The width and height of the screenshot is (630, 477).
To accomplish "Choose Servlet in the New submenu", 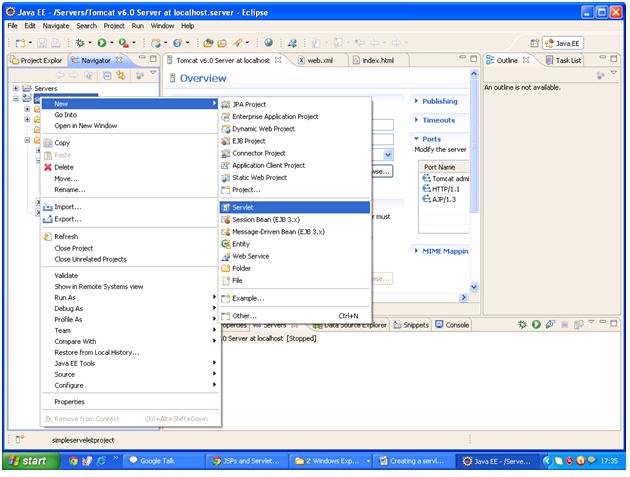I will (295, 207).
